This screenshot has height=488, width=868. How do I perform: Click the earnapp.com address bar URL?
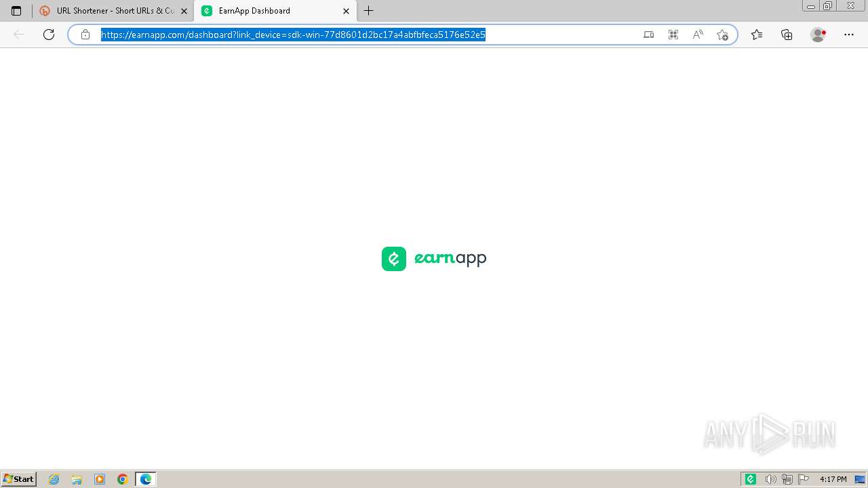pyautogui.click(x=293, y=35)
